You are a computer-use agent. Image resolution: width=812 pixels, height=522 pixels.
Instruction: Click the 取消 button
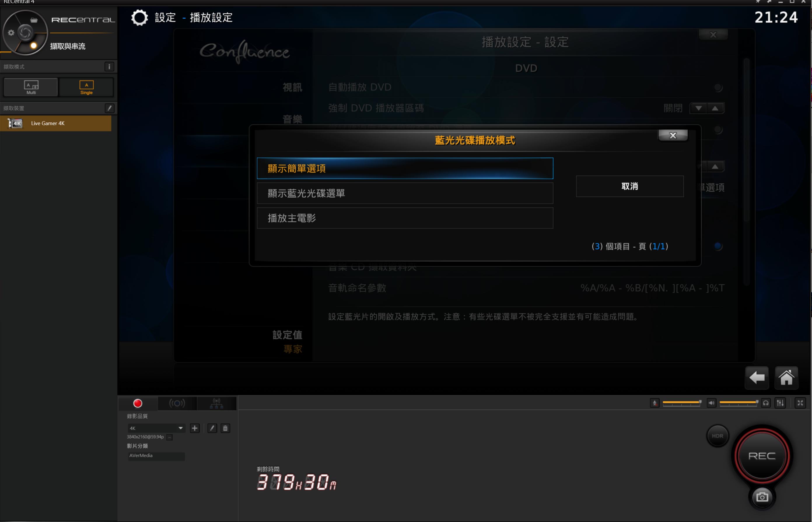pos(630,186)
